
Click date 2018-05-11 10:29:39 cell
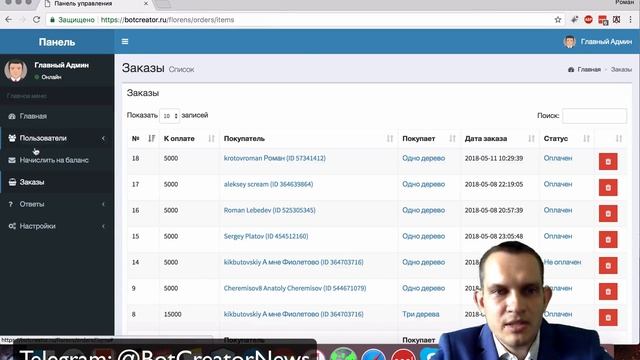pyautogui.click(x=494, y=158)
